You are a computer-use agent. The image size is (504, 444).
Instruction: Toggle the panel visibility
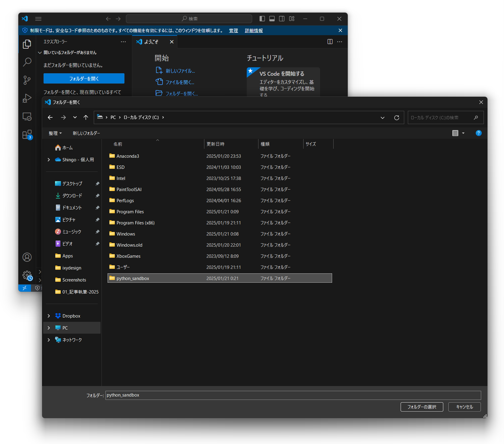click(x=272, y=18)
